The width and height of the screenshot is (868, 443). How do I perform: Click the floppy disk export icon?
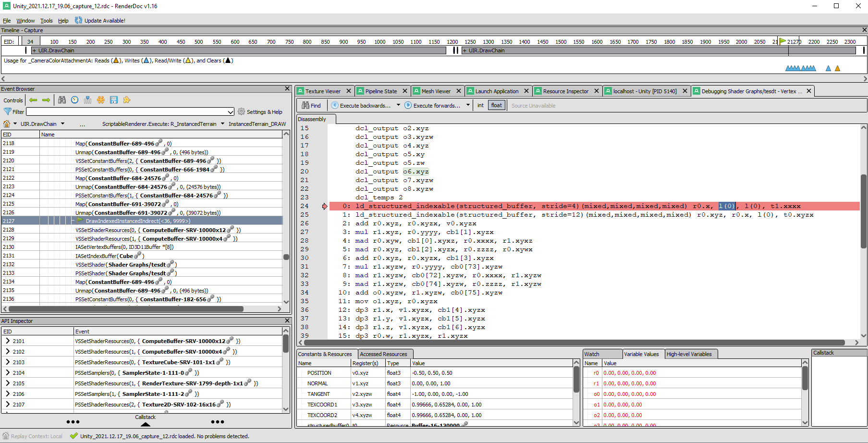[114, 100]
